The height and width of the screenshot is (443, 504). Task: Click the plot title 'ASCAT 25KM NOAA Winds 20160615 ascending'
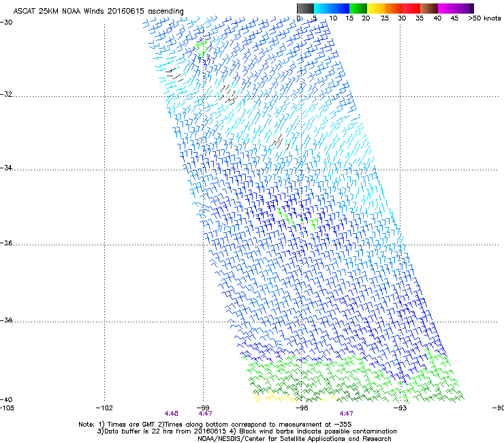98,12
